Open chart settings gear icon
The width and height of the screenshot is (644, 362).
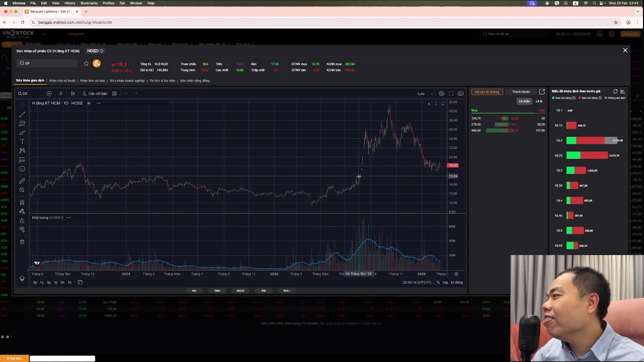(441, 94)
